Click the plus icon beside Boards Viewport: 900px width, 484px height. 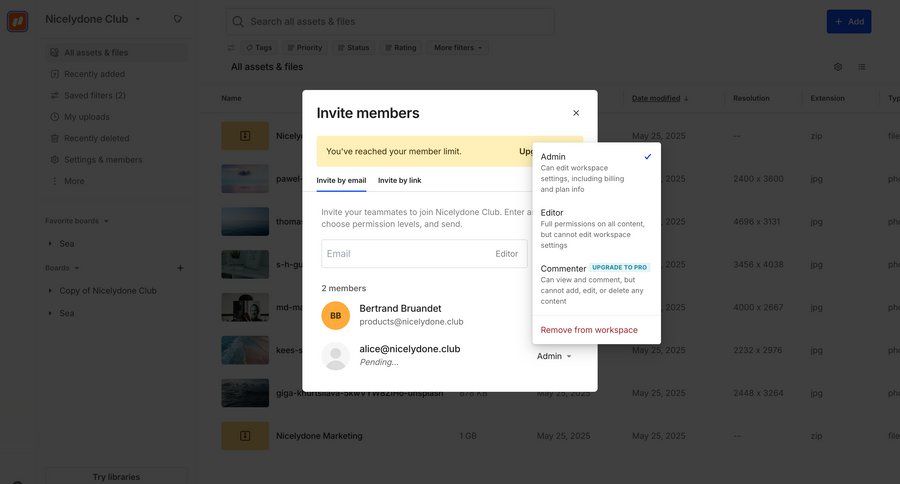click(180, 268)
